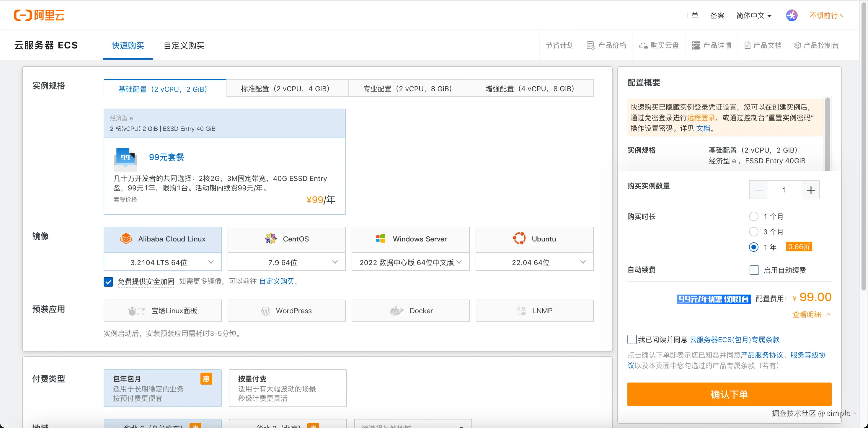Select the CentOS image icon

[x=270, y=238]
